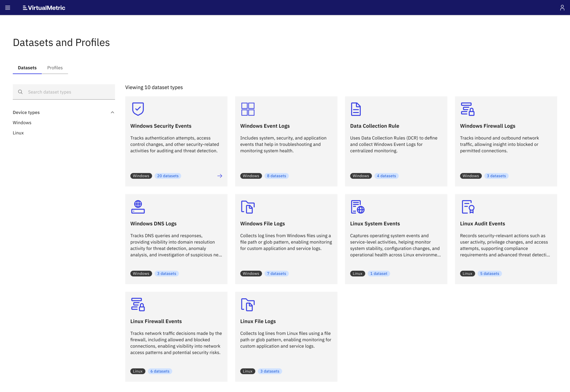The width and height of the screenshot is (570, 392).
Task: Open the user account icon
Action: tap(562, 8)
